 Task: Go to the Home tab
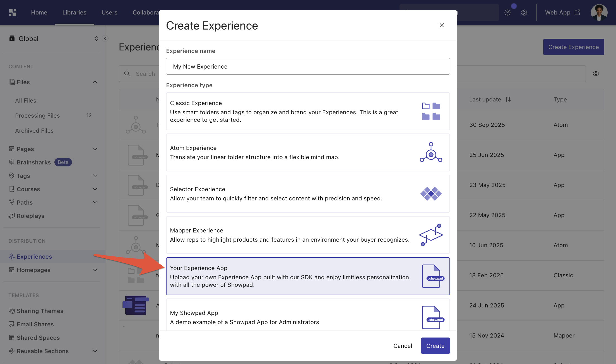tap(39, 13)
